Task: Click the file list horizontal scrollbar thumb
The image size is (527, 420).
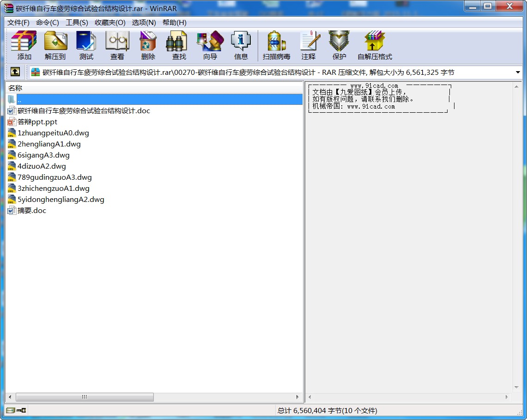Action: [85, 397]
